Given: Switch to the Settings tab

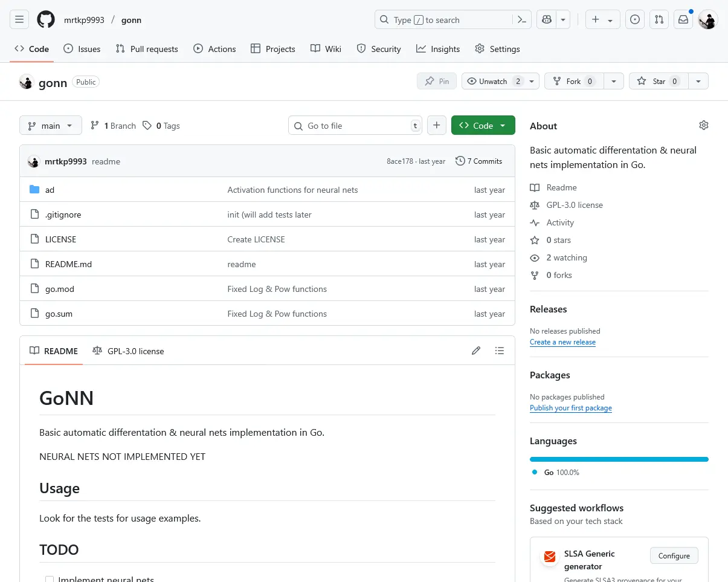Looking at the screenshot, I should point(497,49).
